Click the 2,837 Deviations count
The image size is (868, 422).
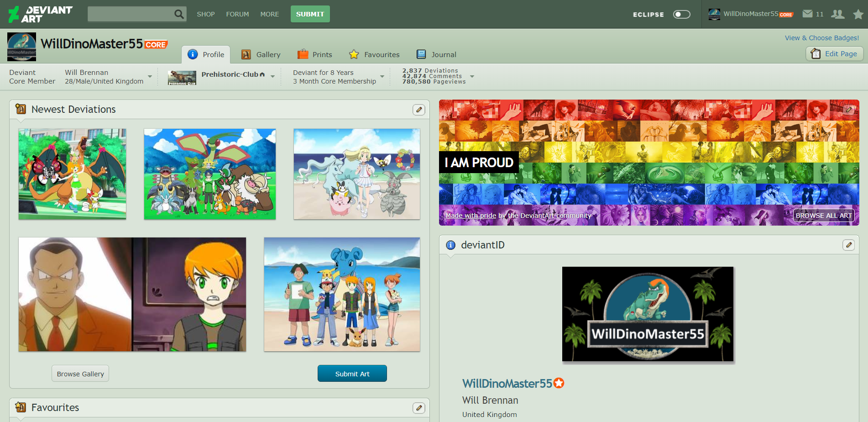click(430, 71)
